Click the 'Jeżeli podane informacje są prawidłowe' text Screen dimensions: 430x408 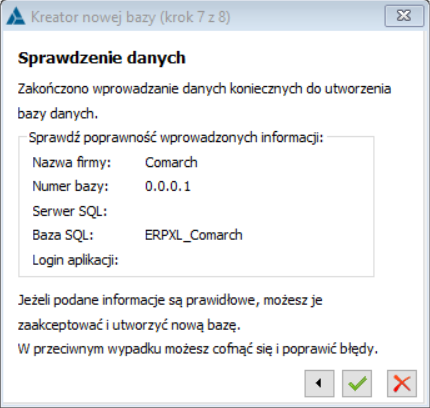point(170,312)
